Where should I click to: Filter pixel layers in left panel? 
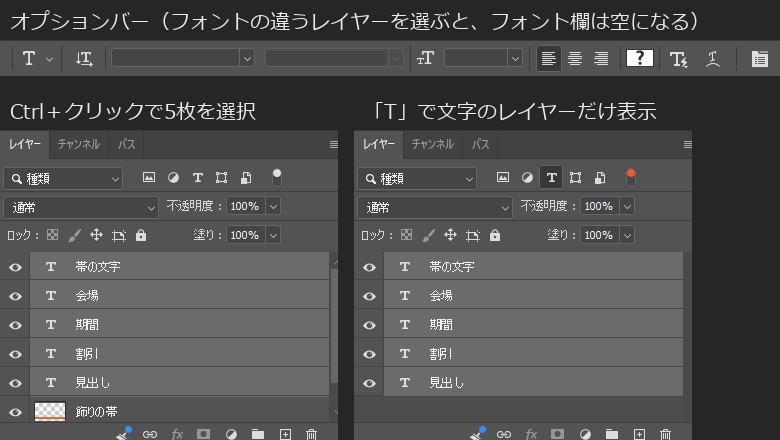pyautogui.click(x=149, y=177)
